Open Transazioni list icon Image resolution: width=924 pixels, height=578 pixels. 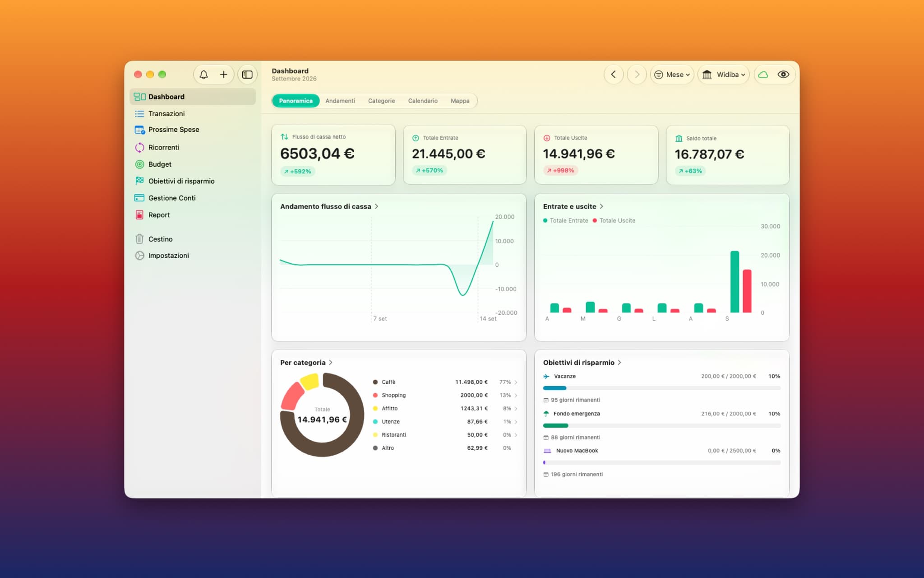139,114
